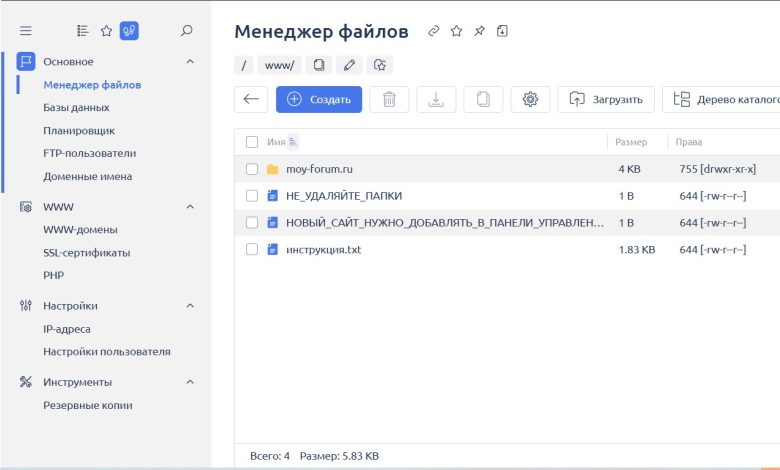Click the link icon next to Менеджер файлов
780x470 pixels.
[433, 31]
